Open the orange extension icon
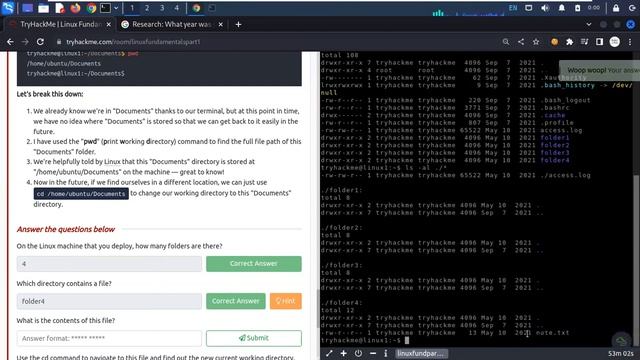Image resolution: width=640 pixels, height=360 pixels. pos(554,42)
